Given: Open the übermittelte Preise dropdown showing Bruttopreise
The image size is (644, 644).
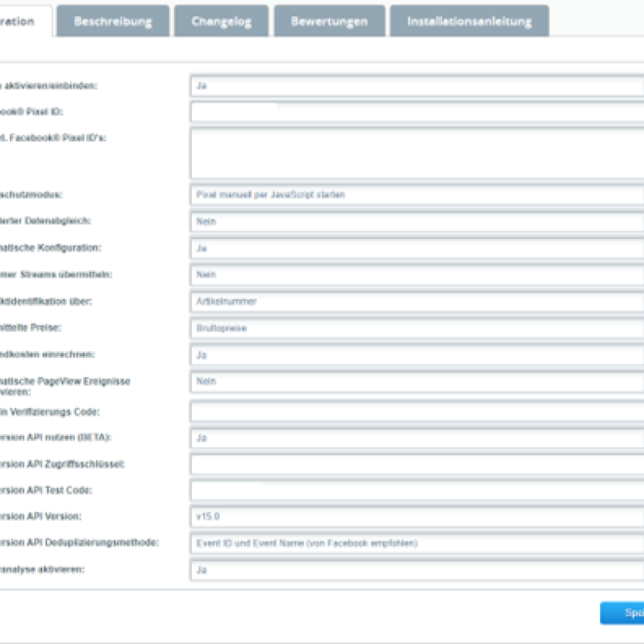Looking at the screenshot, I should coord(417,328).
